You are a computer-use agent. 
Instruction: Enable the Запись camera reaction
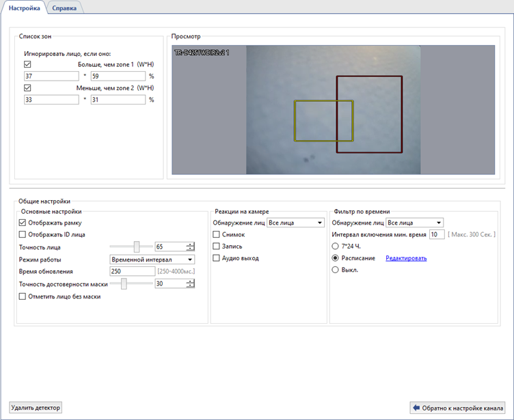pyautogui.click(x=217, y=247)
